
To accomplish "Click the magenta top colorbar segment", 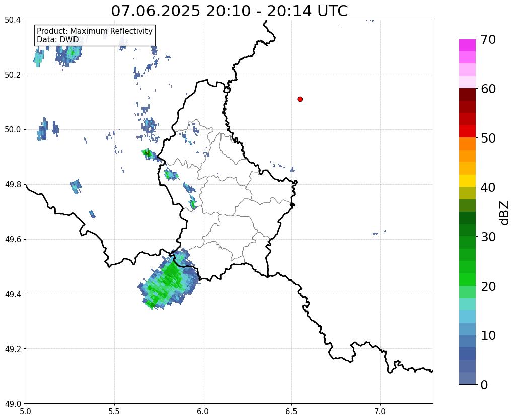I will click(x=467, y=45).
